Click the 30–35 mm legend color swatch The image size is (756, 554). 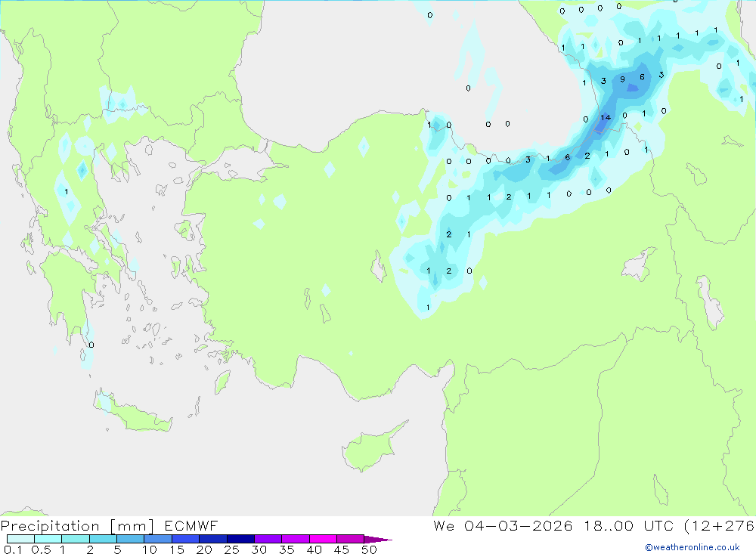(x=268, y=539)
